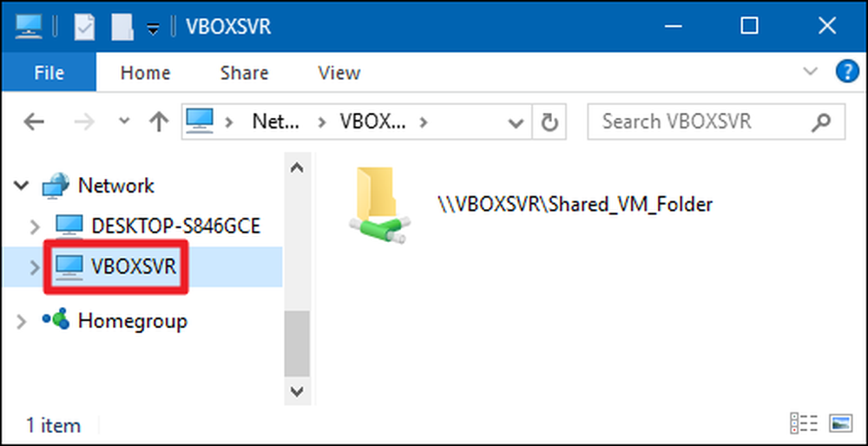Open the File menu

(x=49, y=73)
